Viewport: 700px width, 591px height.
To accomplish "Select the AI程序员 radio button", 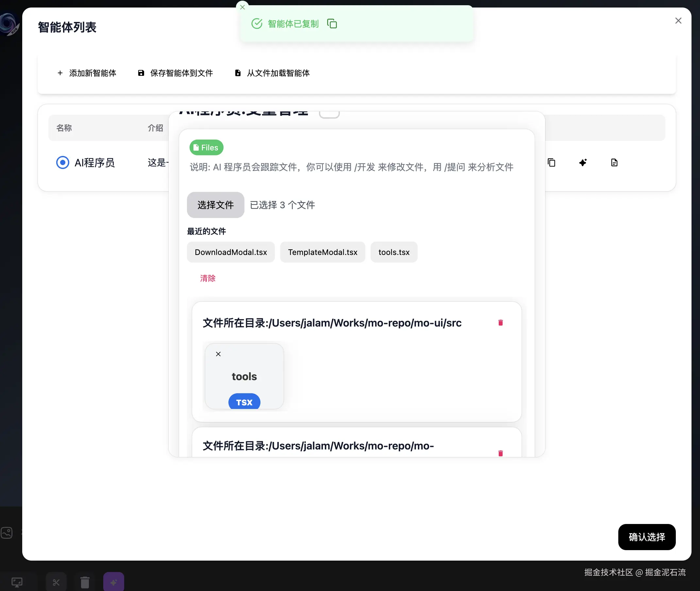I will click(x=63, y=162).
